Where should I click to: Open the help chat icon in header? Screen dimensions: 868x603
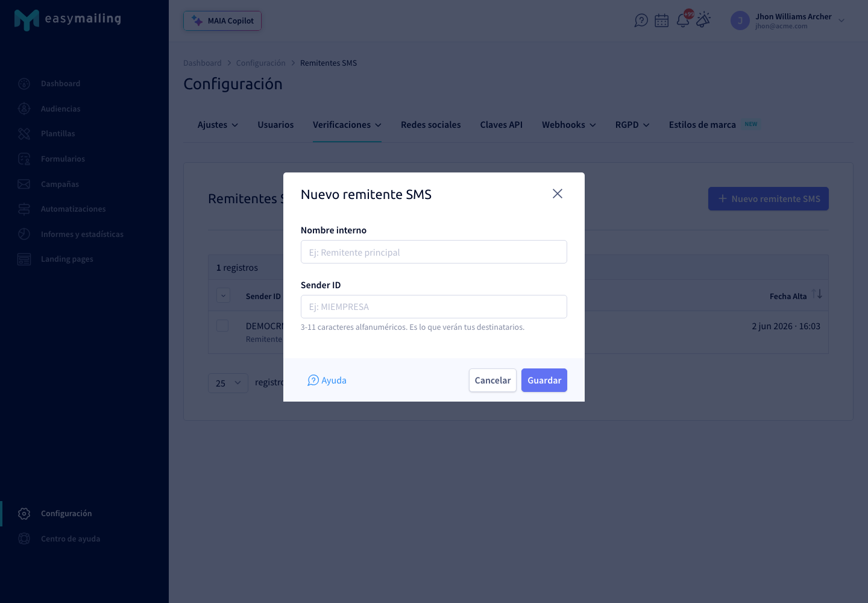click(641, 21)
